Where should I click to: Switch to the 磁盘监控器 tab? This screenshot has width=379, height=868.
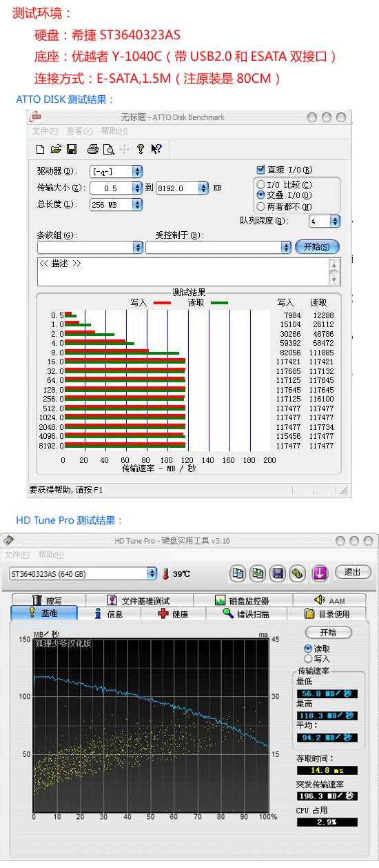coord(243,601)
